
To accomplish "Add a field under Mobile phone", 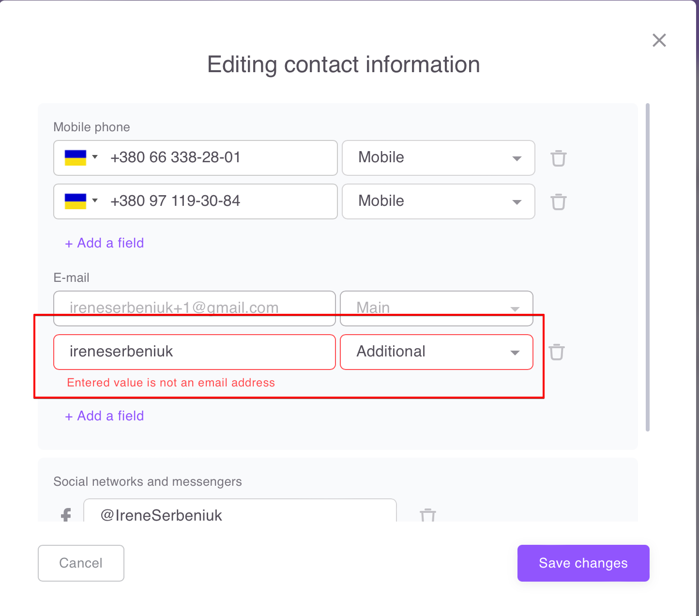I will 105,243.
